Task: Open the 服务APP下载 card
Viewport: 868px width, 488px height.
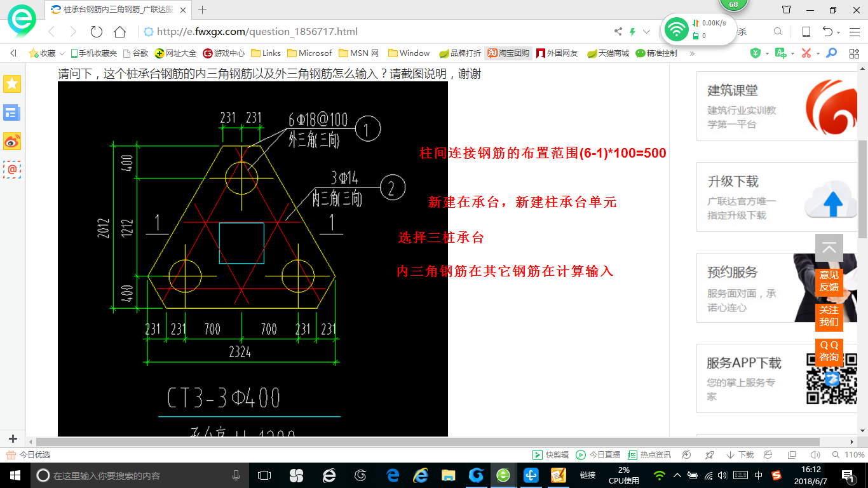Action: (x=777, y=379)
